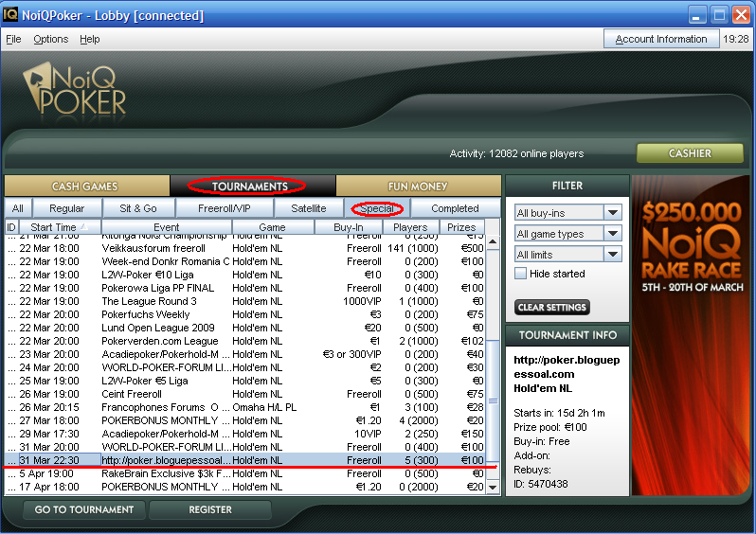Select RakeBrain Exclusive $3k row

coord(244,473)
